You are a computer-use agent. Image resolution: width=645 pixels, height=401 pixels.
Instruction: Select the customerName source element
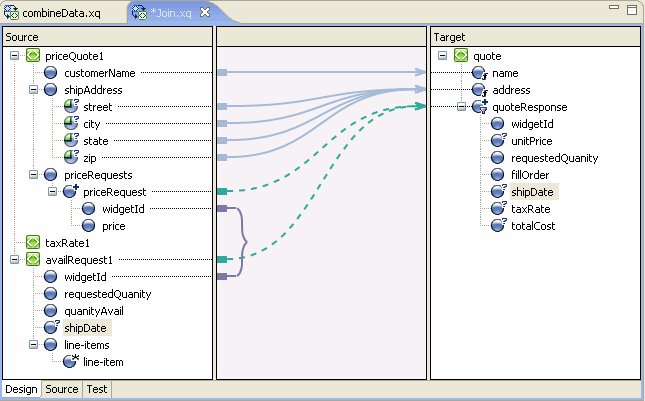[x=100, y=73]
